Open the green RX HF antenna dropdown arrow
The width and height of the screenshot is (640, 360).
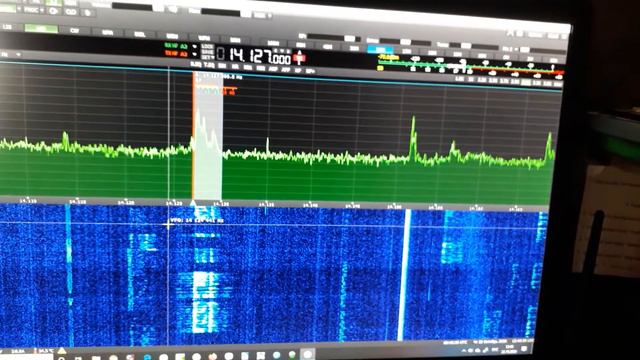(194, 47)
